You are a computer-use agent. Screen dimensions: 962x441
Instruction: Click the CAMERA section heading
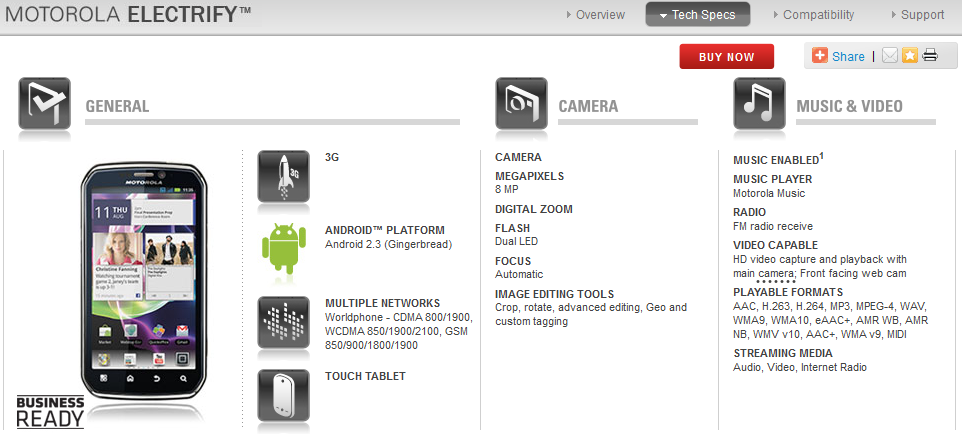tap(588, 106)
